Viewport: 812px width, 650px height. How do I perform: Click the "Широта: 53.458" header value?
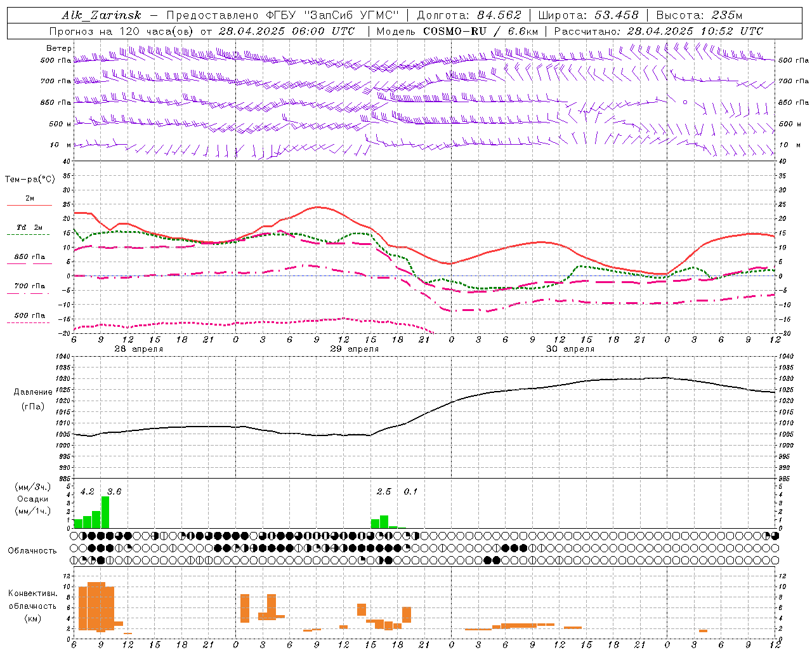coord(588,15)
